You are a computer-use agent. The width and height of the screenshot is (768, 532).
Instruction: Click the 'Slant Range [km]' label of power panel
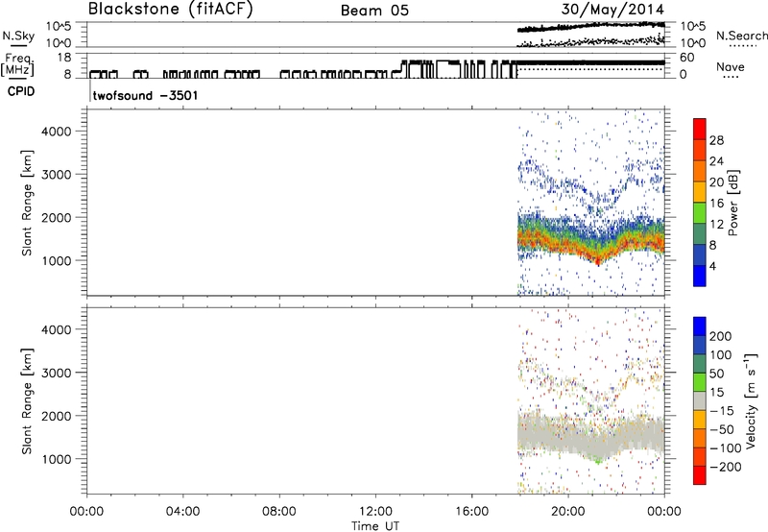[27, 203]
